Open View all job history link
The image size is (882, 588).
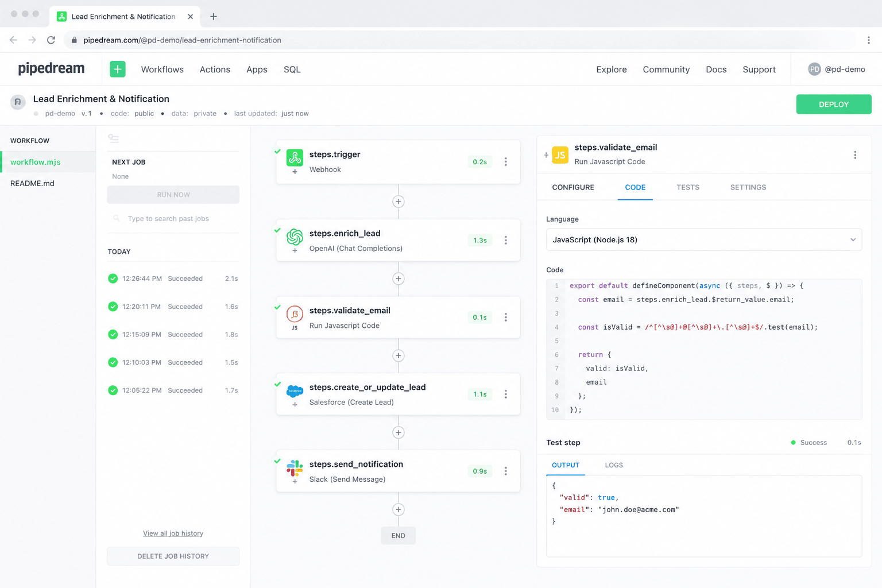click(173, 533)
